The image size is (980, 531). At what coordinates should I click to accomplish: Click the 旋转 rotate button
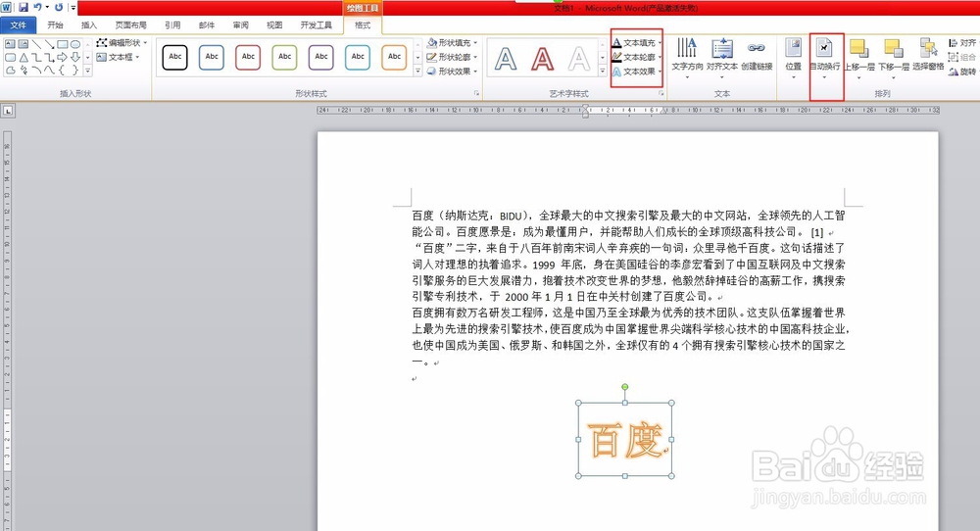pyautogui.click(x=962, y=72)
